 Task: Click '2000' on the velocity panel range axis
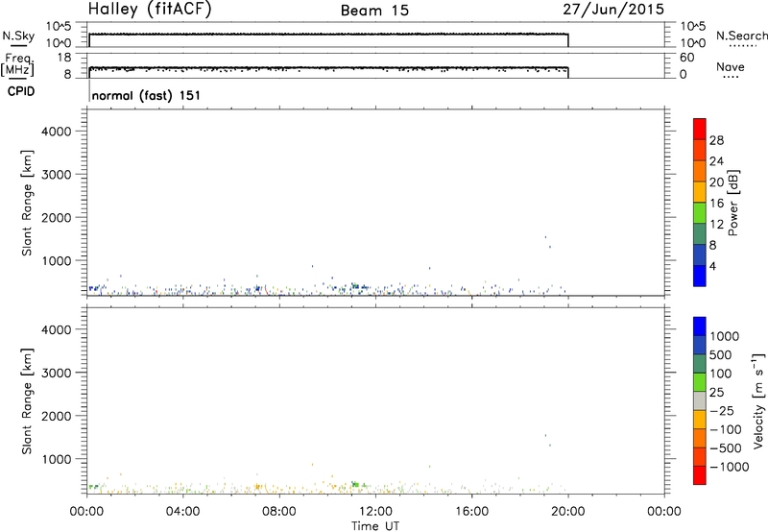(x=57, y=416)
